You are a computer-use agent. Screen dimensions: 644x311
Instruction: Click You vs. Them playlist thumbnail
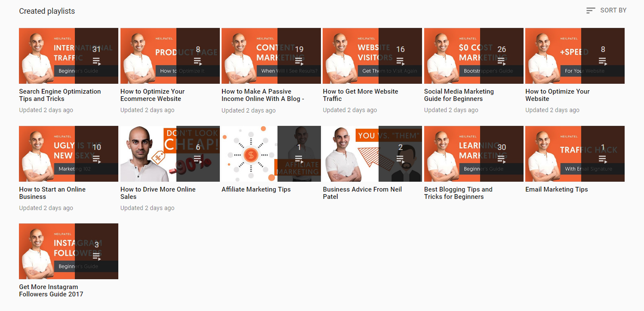(373, 154)
